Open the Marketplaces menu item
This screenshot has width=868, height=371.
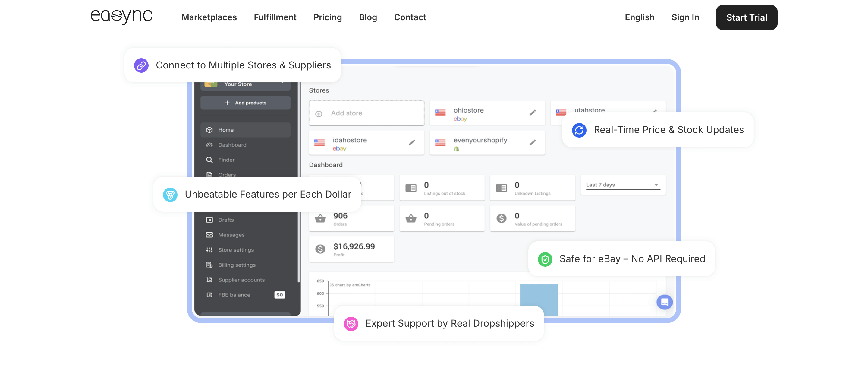point(209,17)
